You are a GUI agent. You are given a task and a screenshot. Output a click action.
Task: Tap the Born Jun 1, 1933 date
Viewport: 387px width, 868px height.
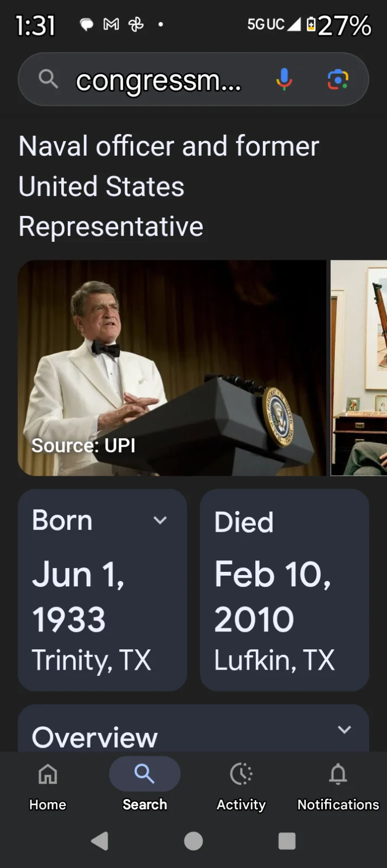(79, 597)
